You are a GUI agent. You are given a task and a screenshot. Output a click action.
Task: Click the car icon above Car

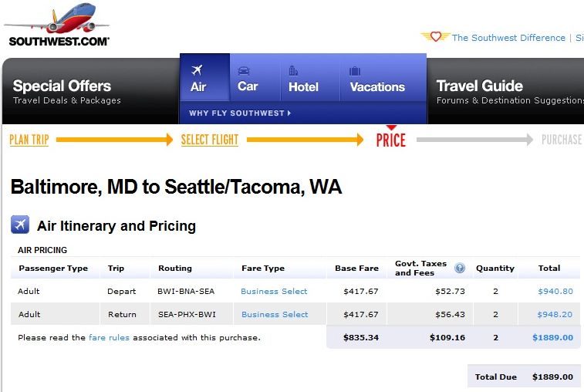pyautogui.click(x=244, y=71)
